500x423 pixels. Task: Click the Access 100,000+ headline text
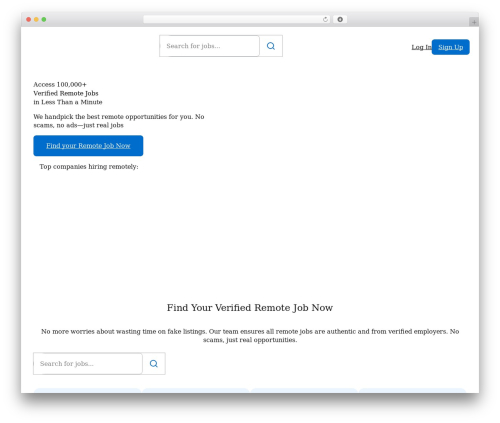point(68,93)
